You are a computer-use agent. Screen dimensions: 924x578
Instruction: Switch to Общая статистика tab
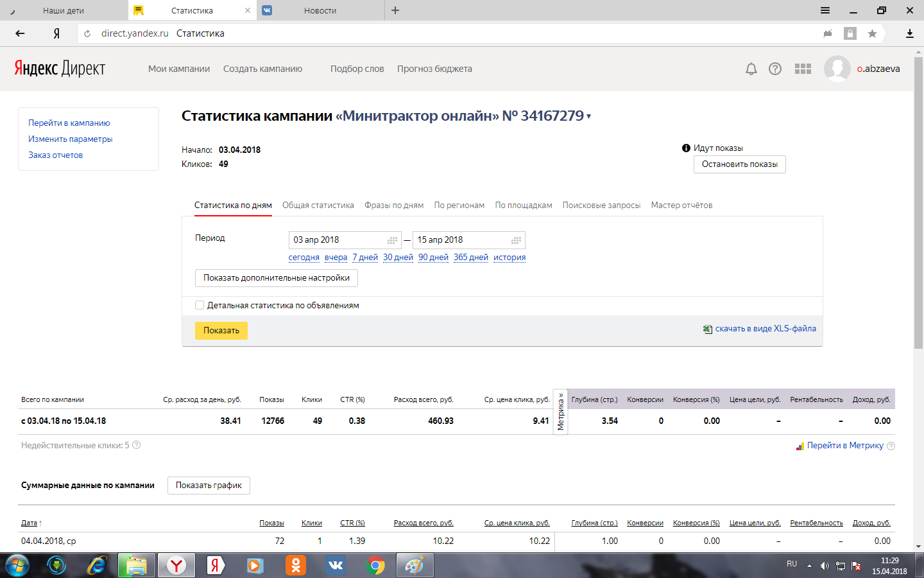coord(318,206)
